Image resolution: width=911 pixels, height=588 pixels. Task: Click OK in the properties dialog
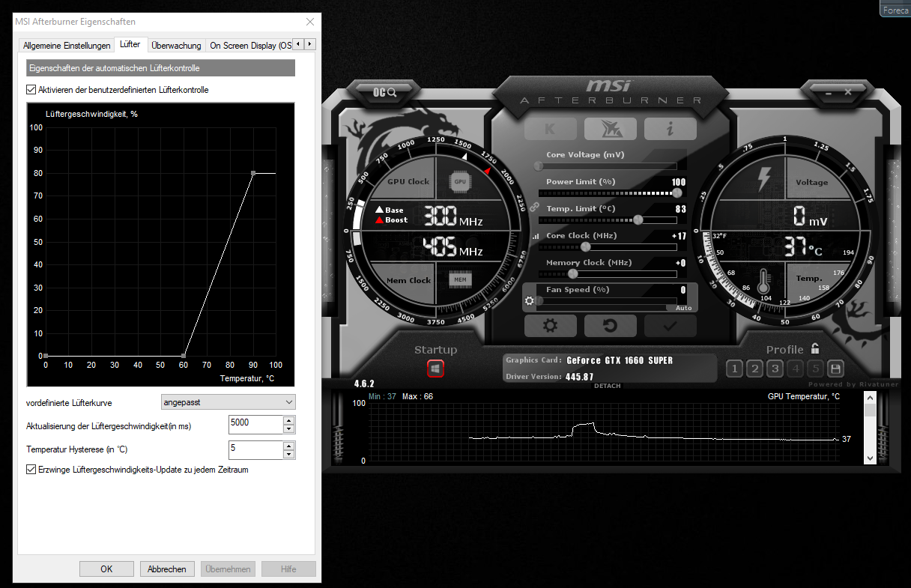[106, 569]
